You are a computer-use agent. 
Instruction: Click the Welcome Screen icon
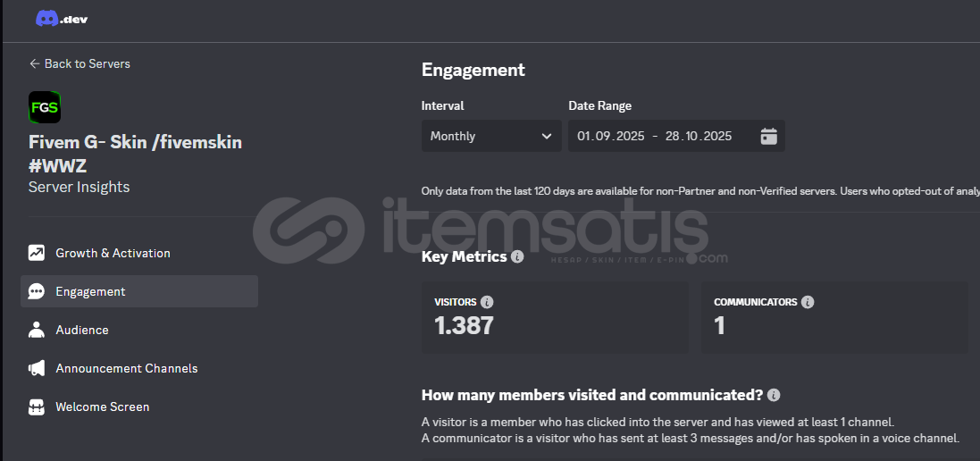37,407
